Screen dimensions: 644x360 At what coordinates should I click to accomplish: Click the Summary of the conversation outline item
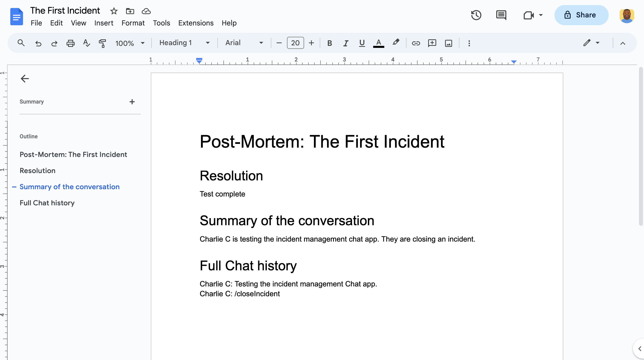(x=69, y=186)
